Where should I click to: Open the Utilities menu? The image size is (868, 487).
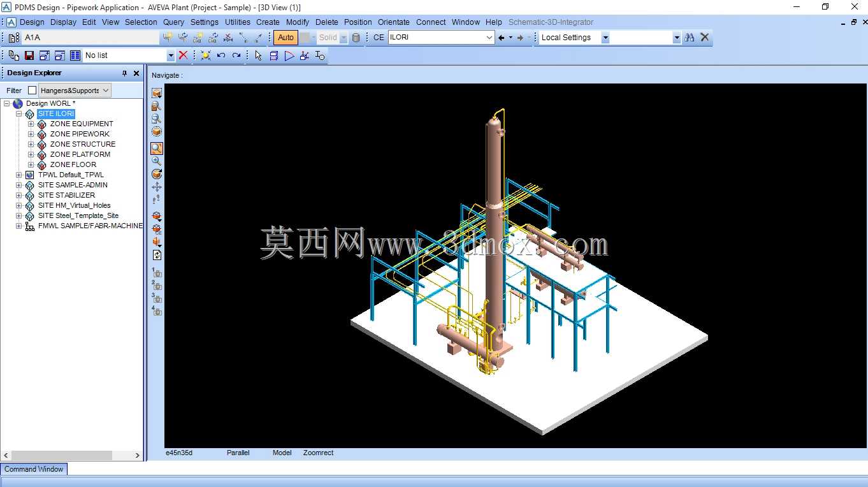(x=238, y=22)
